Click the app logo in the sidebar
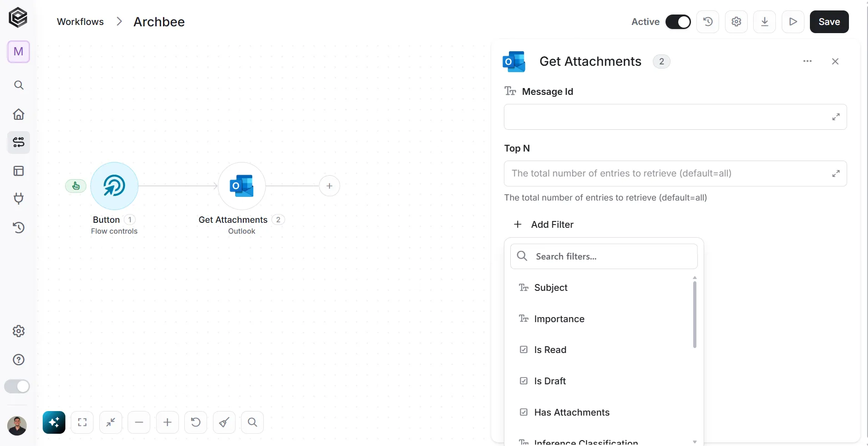 click(18, 18)
